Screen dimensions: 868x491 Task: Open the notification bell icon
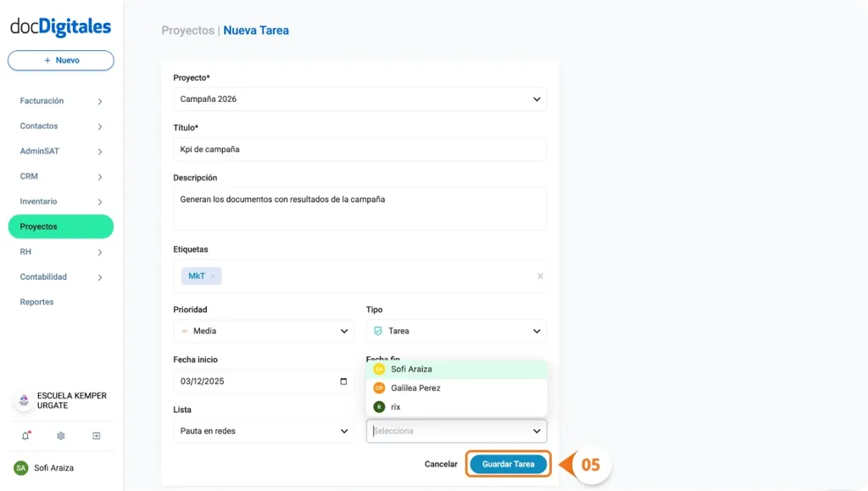[x=24, y=435]
